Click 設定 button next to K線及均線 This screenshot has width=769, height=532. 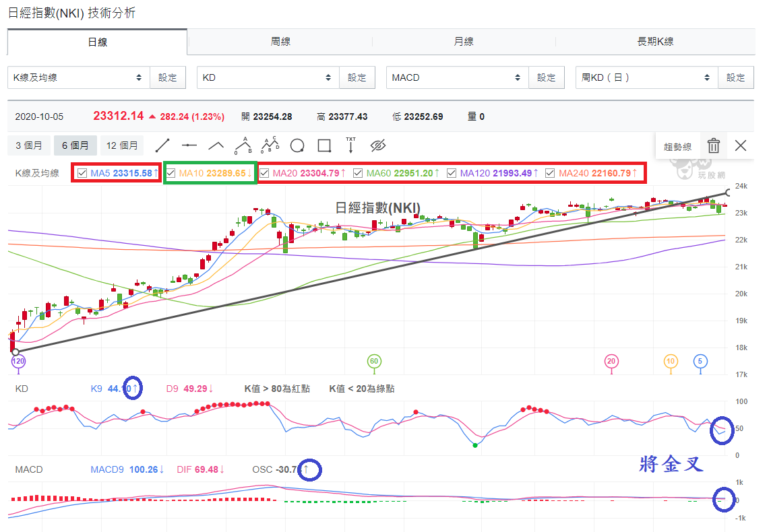pos(168,77)
